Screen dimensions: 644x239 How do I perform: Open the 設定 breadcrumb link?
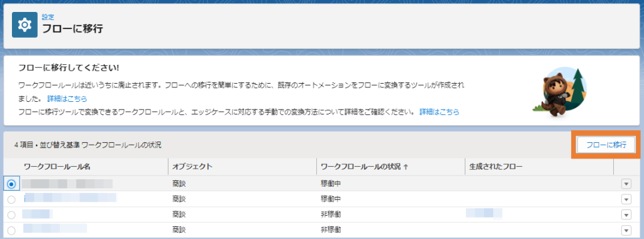[48, 17]
